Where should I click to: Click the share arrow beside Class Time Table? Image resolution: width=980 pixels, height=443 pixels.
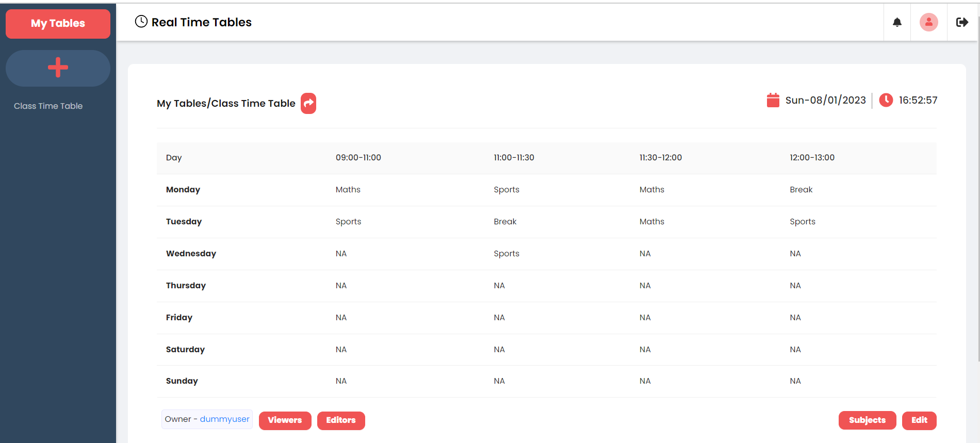click(308, 103)
